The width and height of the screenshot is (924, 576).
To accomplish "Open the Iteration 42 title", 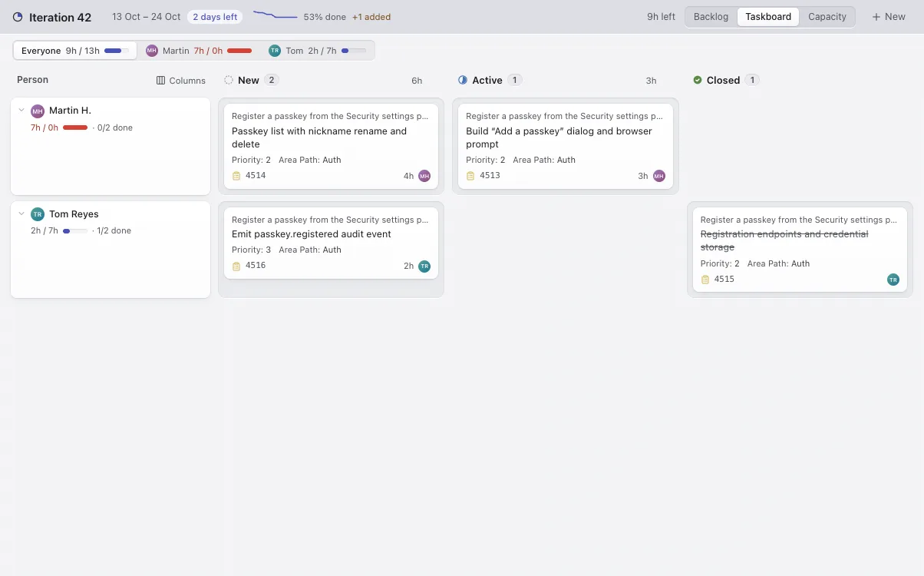I will (60, 18).
